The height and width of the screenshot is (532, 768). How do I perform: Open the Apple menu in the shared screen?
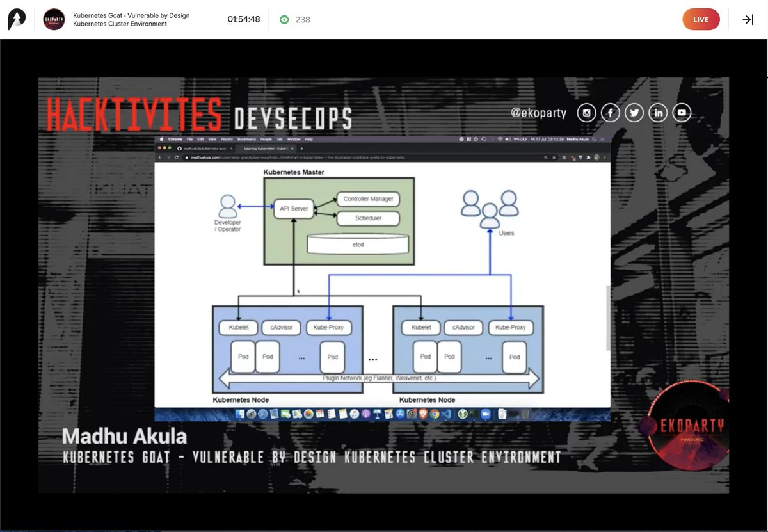161,139
